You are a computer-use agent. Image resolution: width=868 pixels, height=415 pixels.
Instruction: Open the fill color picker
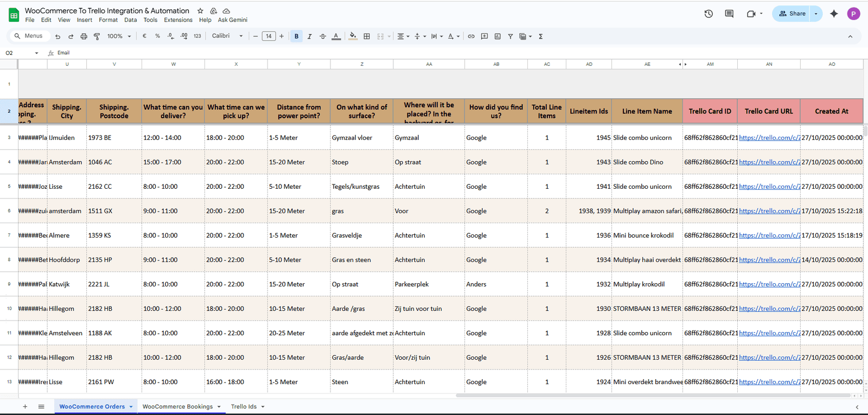(353, 36)
